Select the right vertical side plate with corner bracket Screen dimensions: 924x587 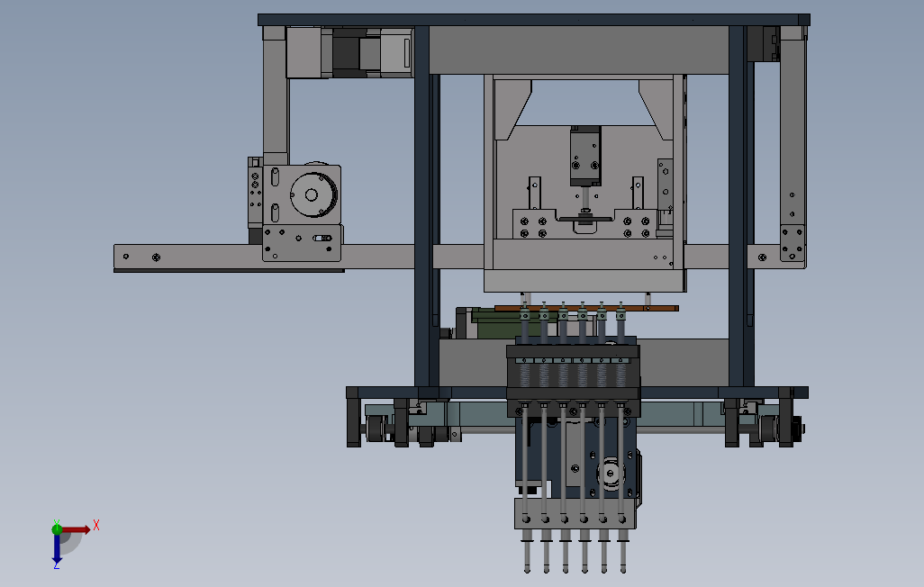click(793, 148)
